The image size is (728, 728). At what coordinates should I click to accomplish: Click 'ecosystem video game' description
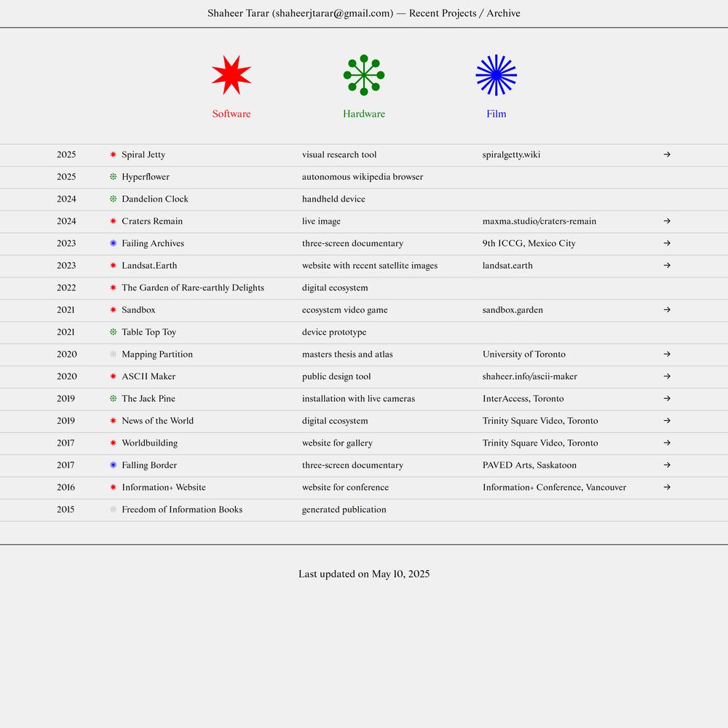point(344,309)
